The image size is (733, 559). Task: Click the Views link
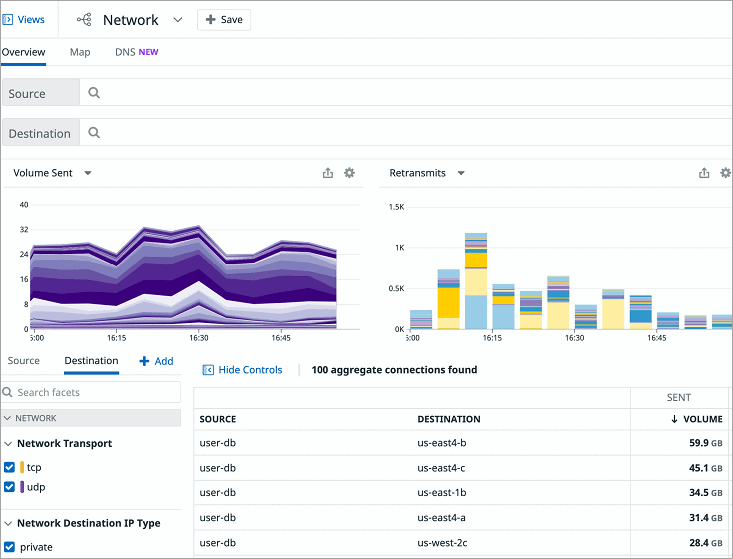pos(31,20)
